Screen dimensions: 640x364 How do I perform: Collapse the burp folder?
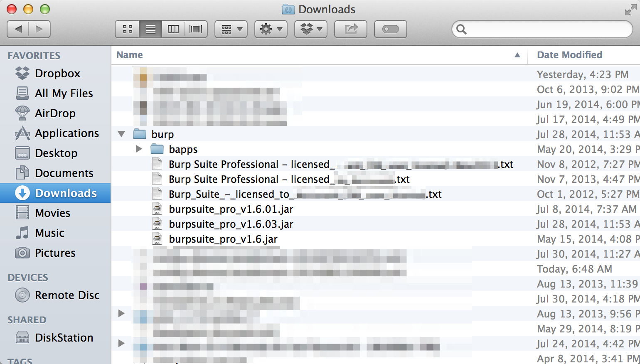tap(121, 134)
